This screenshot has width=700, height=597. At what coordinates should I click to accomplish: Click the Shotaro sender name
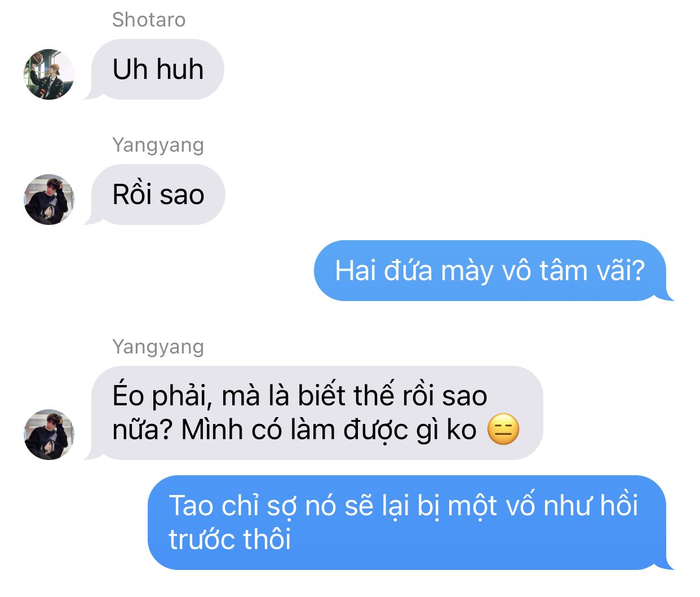click(149, 20)
